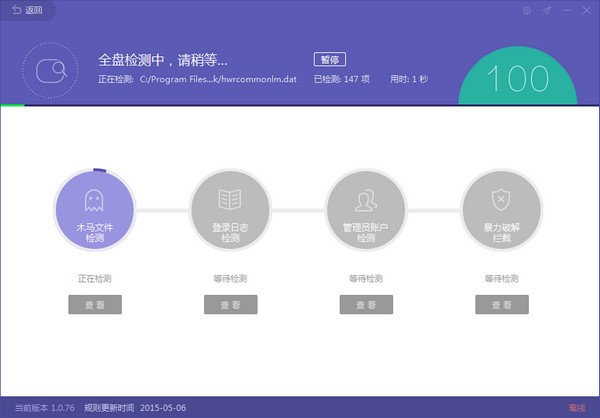
Task: Click the 当前版本 1.0.76 label
Action: pos(45,408)
